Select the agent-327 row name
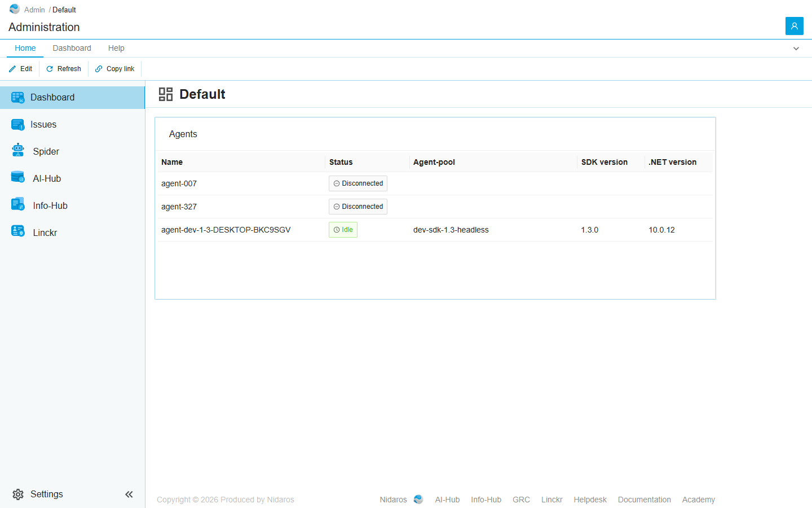Image resolution: width=812 pixels, height=508 pixels. click(179, 207)
